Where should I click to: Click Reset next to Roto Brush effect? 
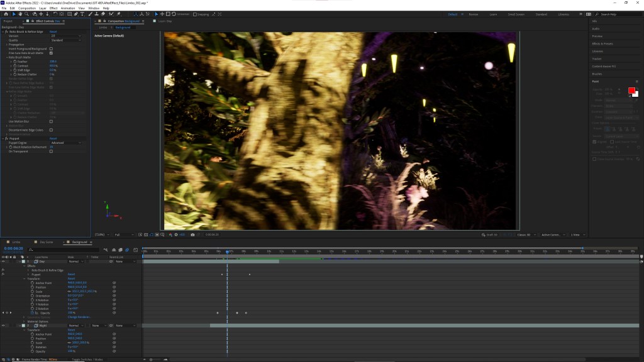click(53, 31)
